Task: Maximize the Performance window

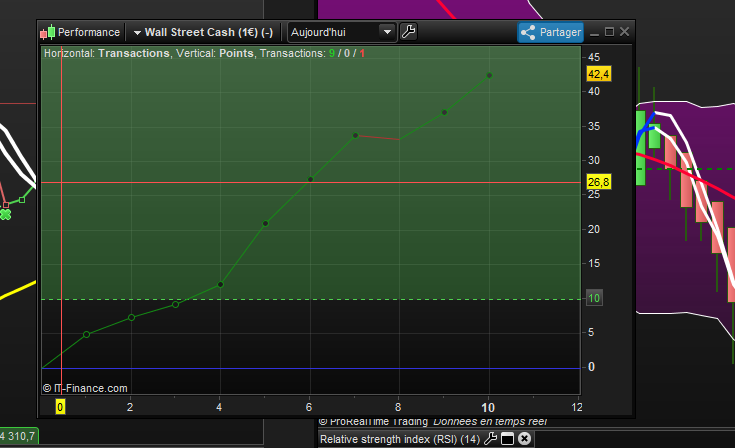Action: pyautogui.click(x=609, y=32)
